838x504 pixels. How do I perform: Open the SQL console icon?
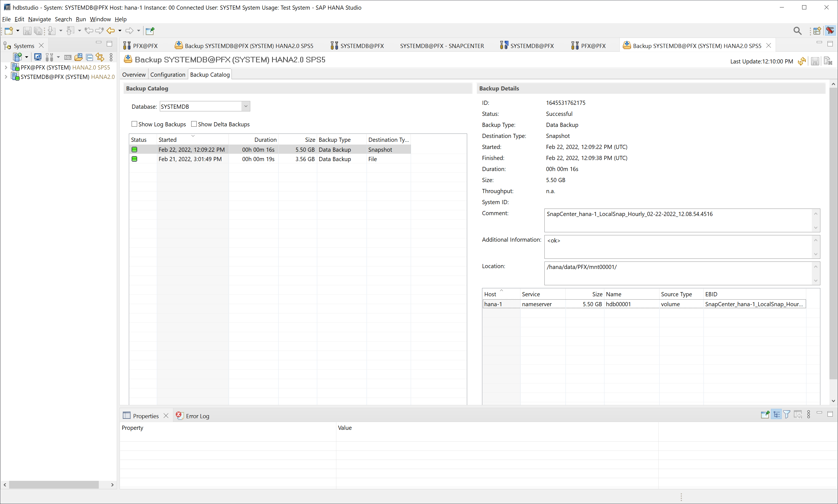[68, 57]
